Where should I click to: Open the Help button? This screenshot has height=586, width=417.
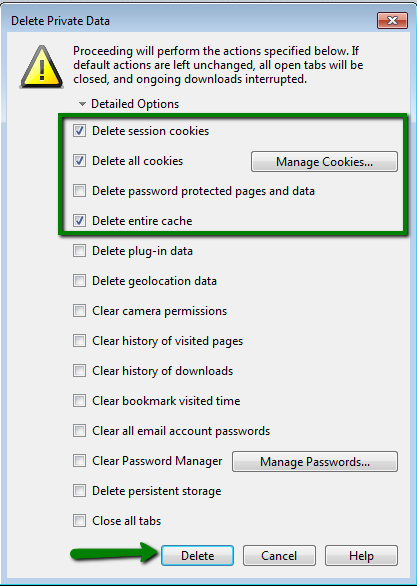[361, 556]
